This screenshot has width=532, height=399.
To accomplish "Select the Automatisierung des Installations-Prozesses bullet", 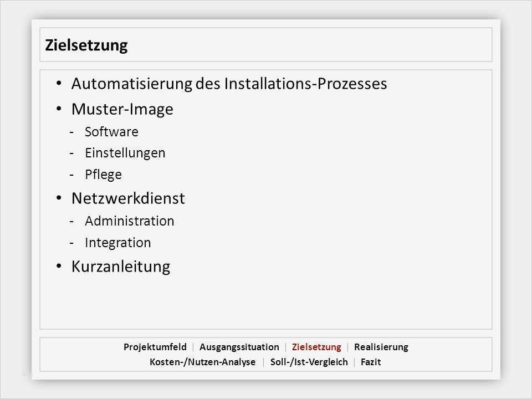I will click(x=229, y=84).
